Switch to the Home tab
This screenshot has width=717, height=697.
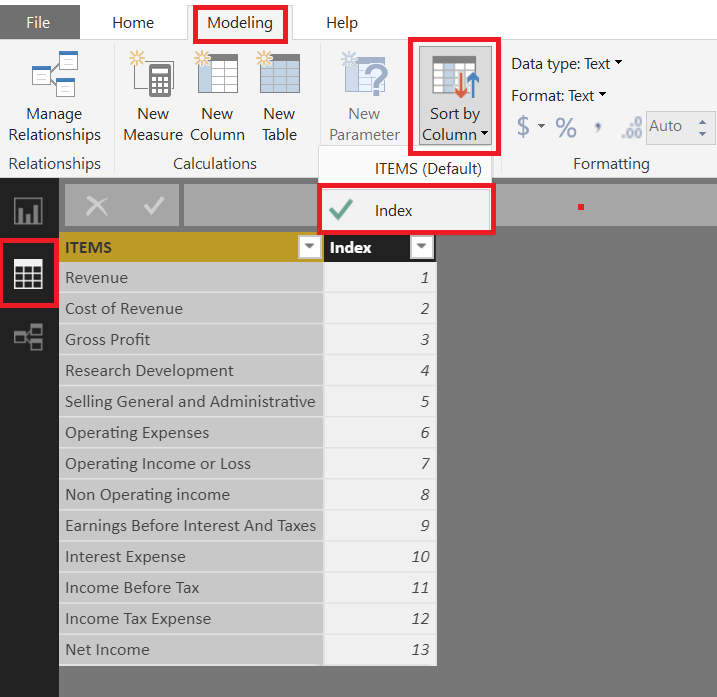(133, 22)
